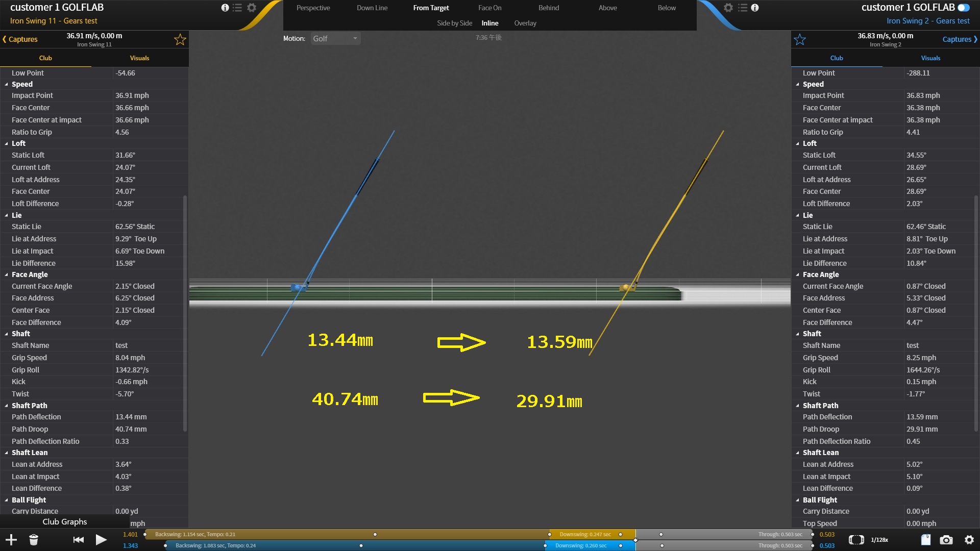The image size is (980, 551).
Task: Click the left panel info icon
Action: tap(225, 8)
